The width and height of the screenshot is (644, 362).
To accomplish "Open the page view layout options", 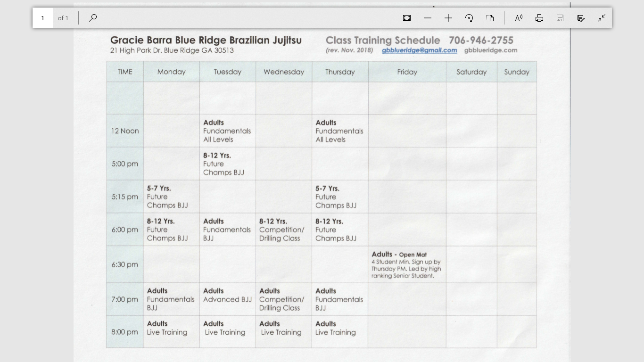I will (x=490, y=18).
